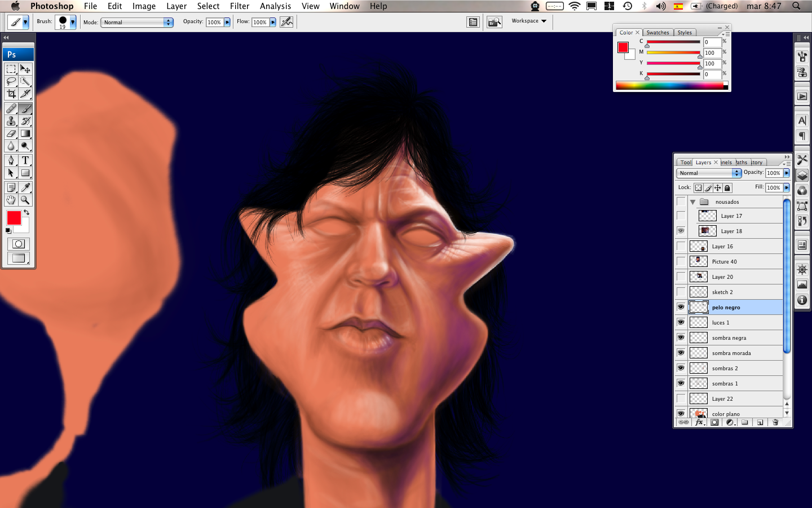Swap foreground and background colors
The image size is (812, 508).
(x=26, y=213)
